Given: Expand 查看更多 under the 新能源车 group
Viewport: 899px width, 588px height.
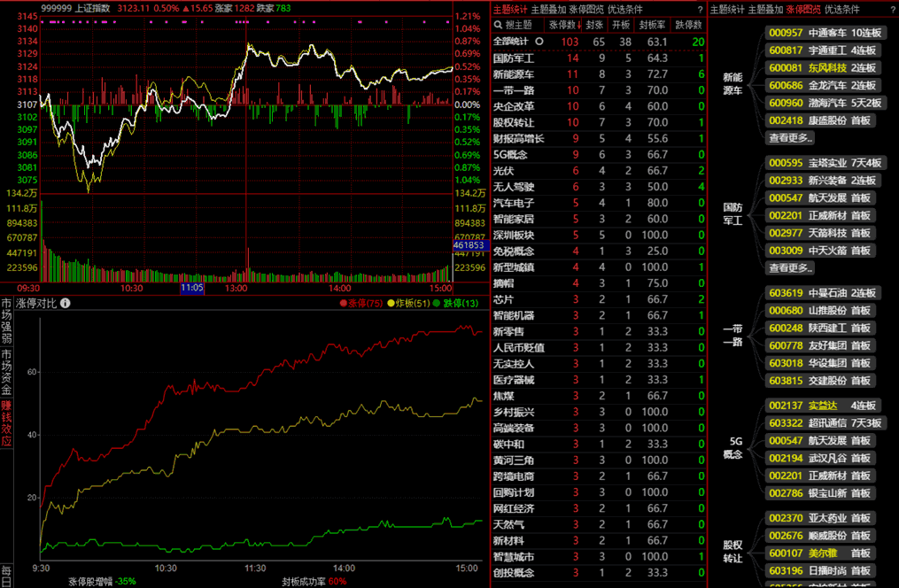Looking at the screenshot, I should pos(790,138).
